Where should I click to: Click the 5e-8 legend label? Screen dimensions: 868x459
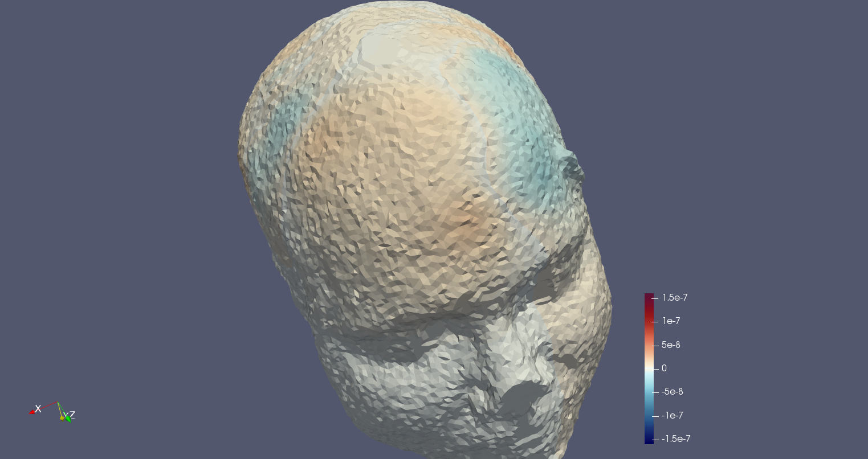pyautogui.click(x=671, y=345)
